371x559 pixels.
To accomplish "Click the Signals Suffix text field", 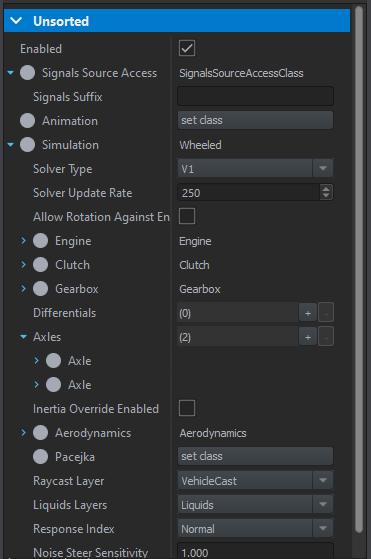I will [x=256, y=96].
